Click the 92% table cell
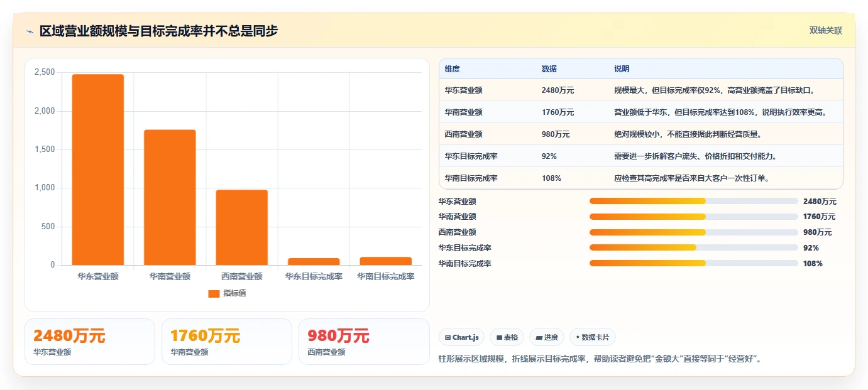This screenshot has width=868, height=390. (x=549, y=156)
